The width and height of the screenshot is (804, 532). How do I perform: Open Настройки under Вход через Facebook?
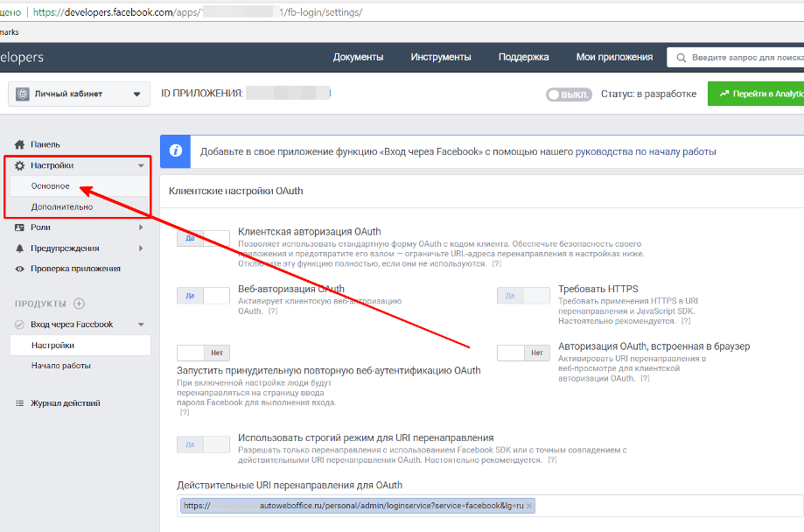(x=80, y=346)
